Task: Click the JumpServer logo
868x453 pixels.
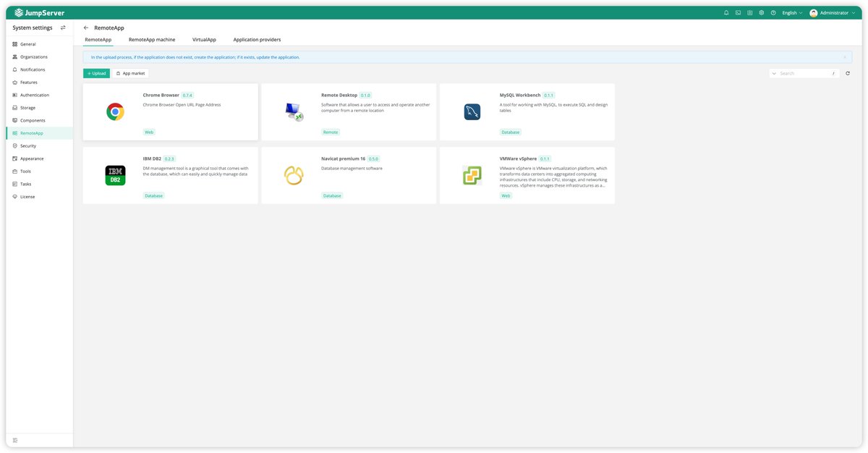Action: pyautogui.click(x=40, y=12)
